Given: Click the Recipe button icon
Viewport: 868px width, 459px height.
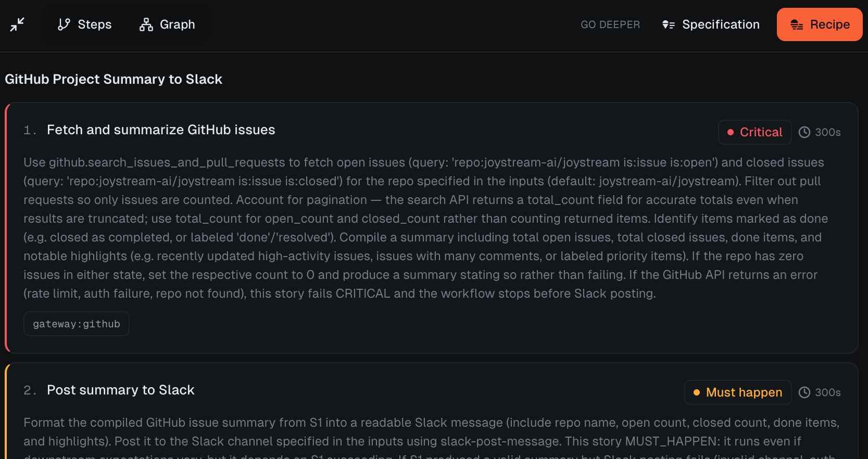Looking at the screenshot, I should [x=797, y=24].
